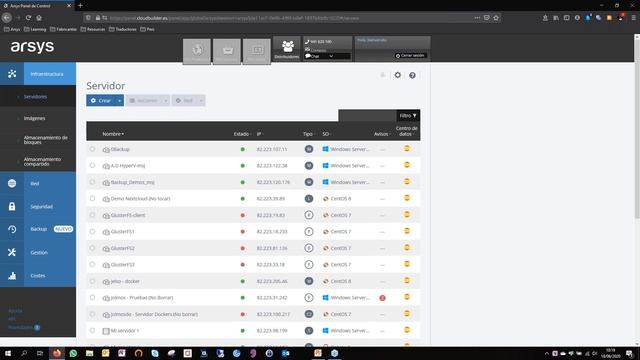Bookmark this page with the star icon
Image resolution: width=640 pixels, height=360 pixels.
click(496, 18)
